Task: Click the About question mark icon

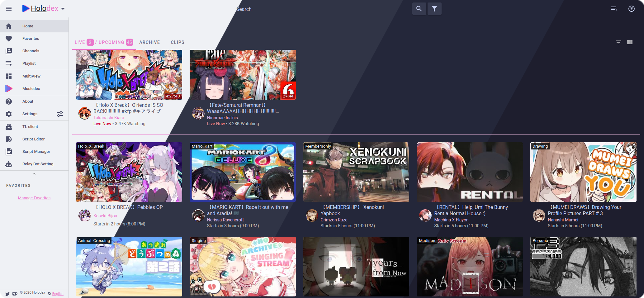Action: point(9,102)
